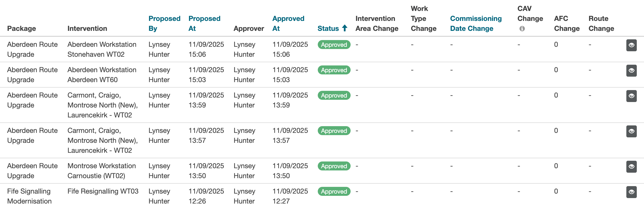Open eye icon on Carmont row proposed 13:59
Viewport: 644px width, 211px height.
coord(632,96)
